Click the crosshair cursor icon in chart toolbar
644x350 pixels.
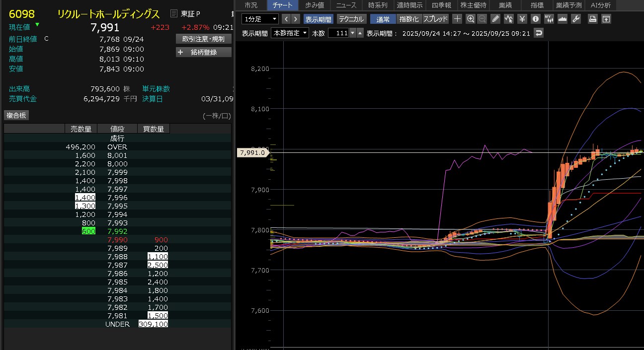(457, 19)
